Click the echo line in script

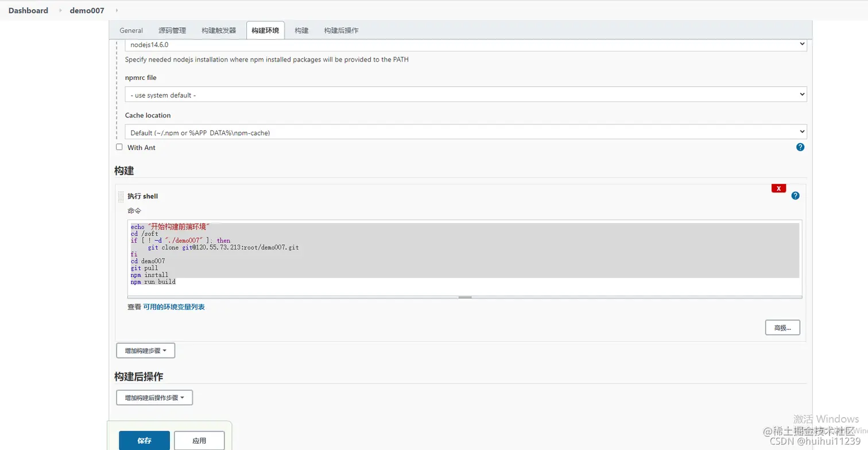point(170,227)
